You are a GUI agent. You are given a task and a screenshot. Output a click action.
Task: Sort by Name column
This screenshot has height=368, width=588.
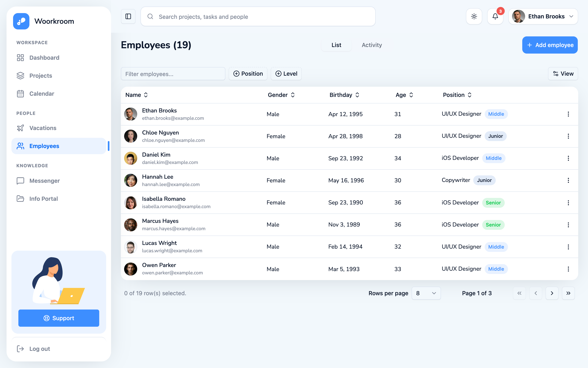click(x=137, y=95)
